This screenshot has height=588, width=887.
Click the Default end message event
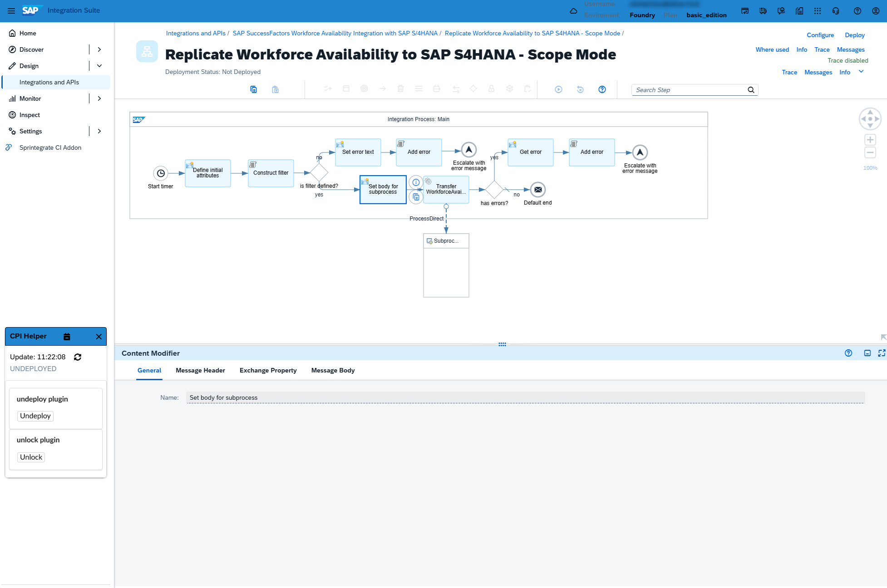(538, 190)
